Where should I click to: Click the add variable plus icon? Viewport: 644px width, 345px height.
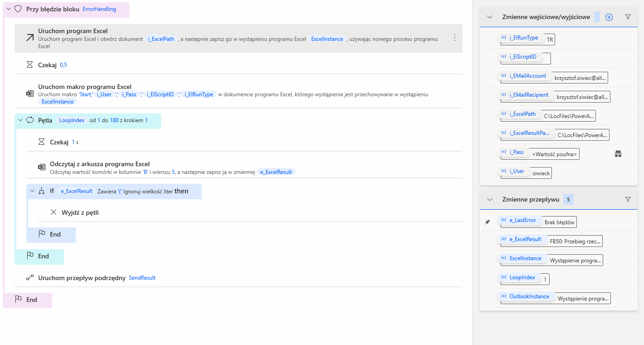click(609, 17)
